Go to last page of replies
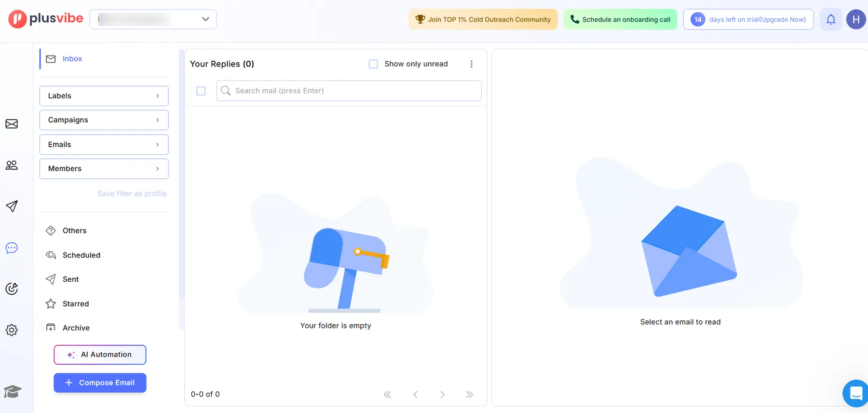Image resolution: width=868 pixels, height=413 pixels. pos(470,395)
